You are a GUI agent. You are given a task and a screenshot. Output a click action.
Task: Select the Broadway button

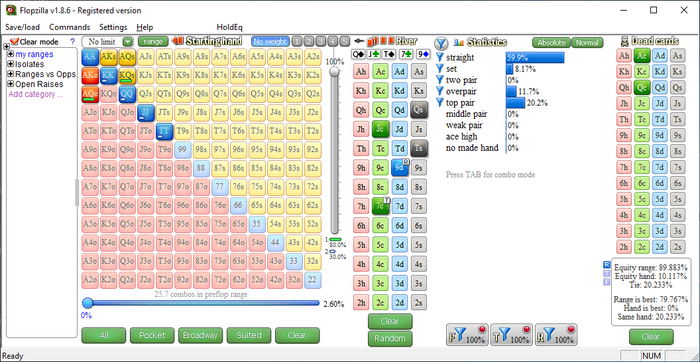[x=200, y=335]
